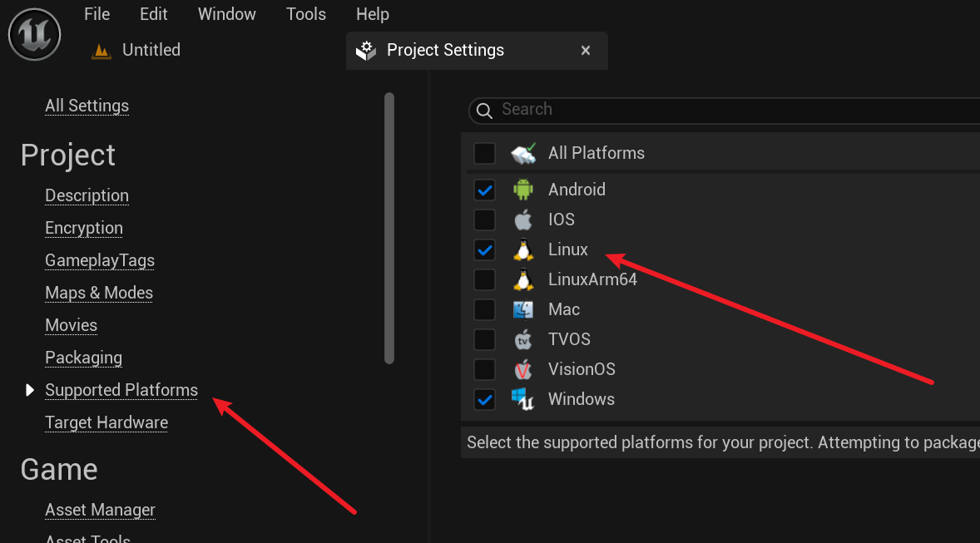Open Maps & Modes settings
Viewport: 980px width, 543px height.
(x=99, y=293)
